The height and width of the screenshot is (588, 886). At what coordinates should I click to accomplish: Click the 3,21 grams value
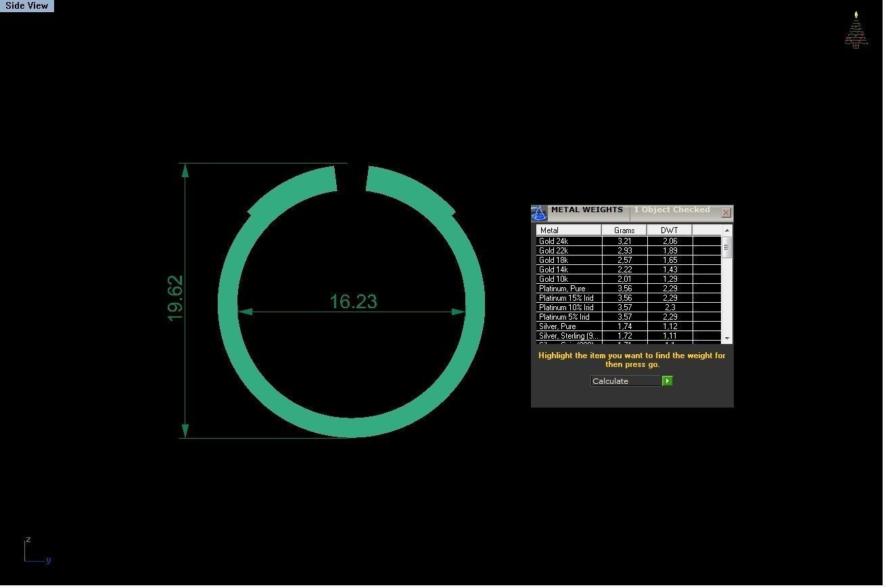[624, 241]
